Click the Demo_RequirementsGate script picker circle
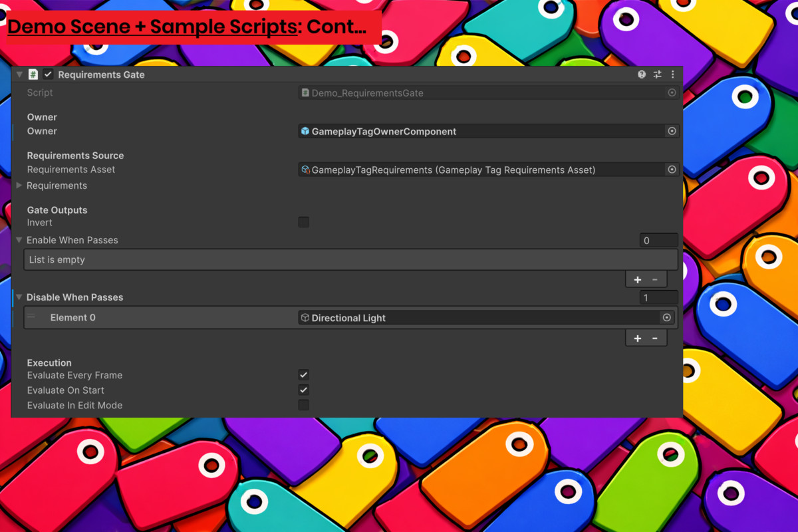The image size is (798, 532). pos(672,93)
